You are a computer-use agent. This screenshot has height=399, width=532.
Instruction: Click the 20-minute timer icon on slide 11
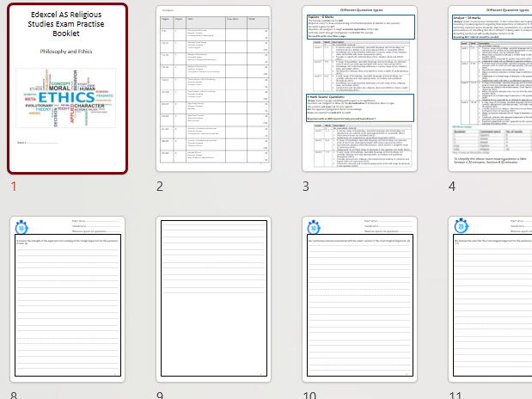point(461,226)
